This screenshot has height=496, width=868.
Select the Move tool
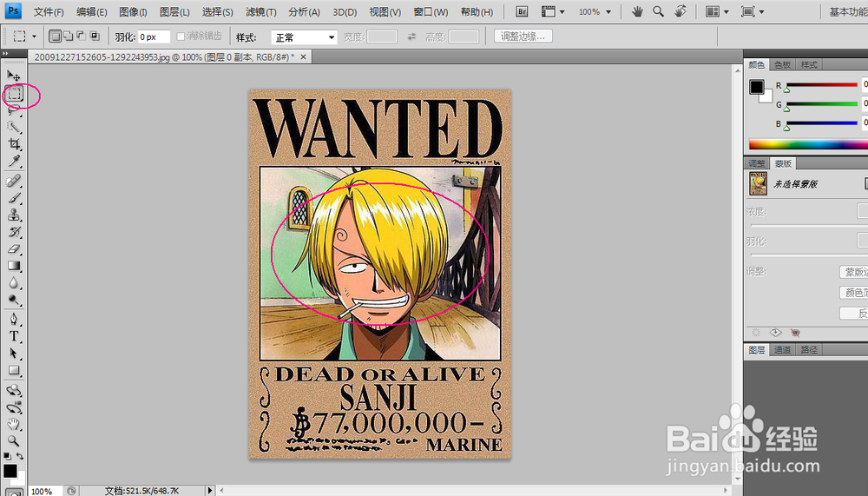14,76
